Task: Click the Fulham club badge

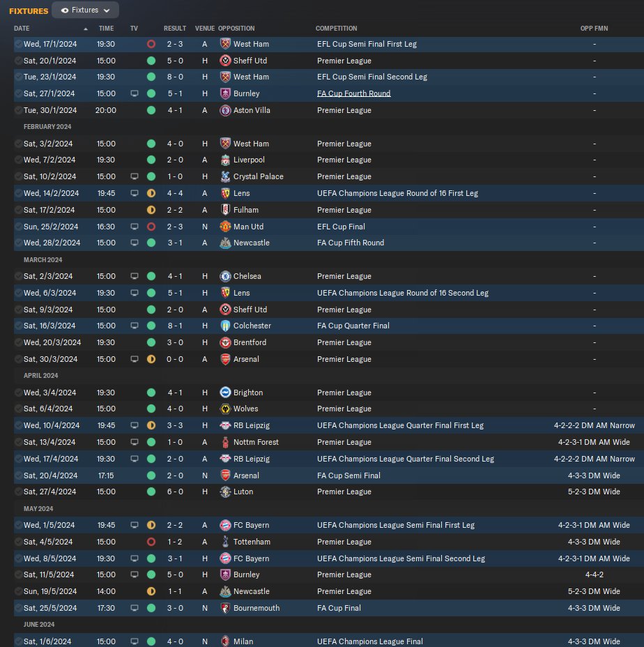Action: [225, 210]
